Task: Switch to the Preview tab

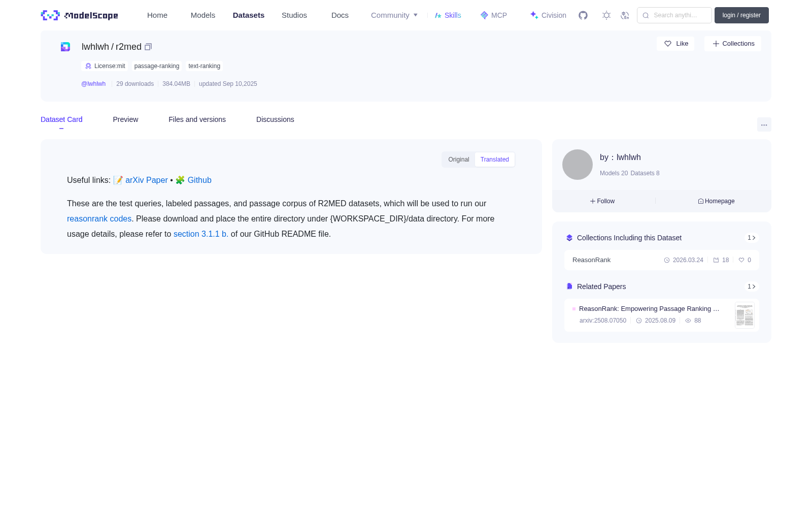Action: click(x=125, y=119)
